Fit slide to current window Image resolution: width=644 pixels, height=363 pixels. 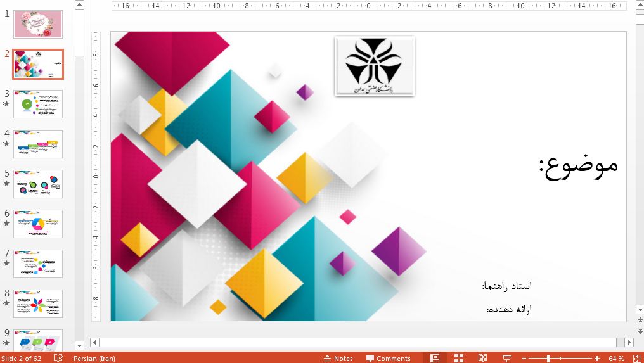pos(635,358)
